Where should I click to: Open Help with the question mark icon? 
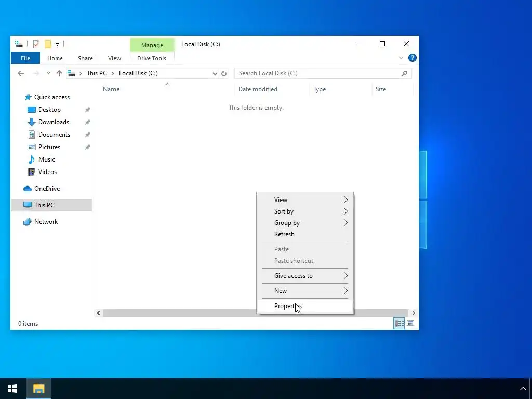pos(412,58)
